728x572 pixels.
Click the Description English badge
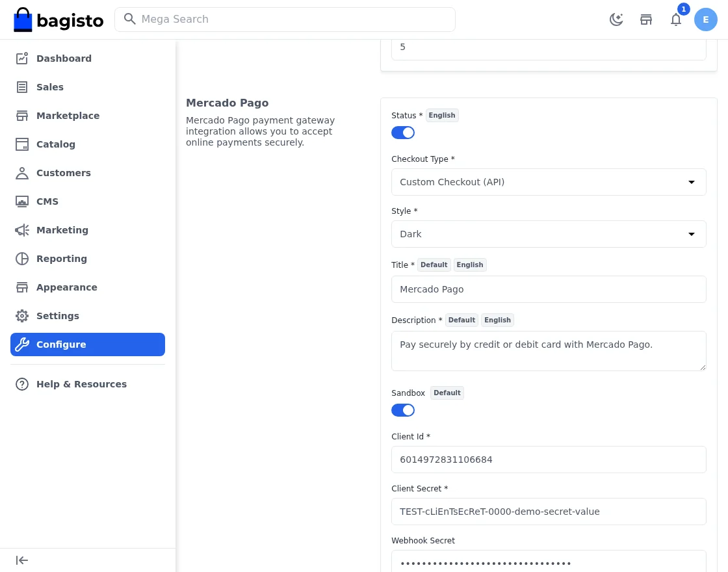[x=498, y=320]
